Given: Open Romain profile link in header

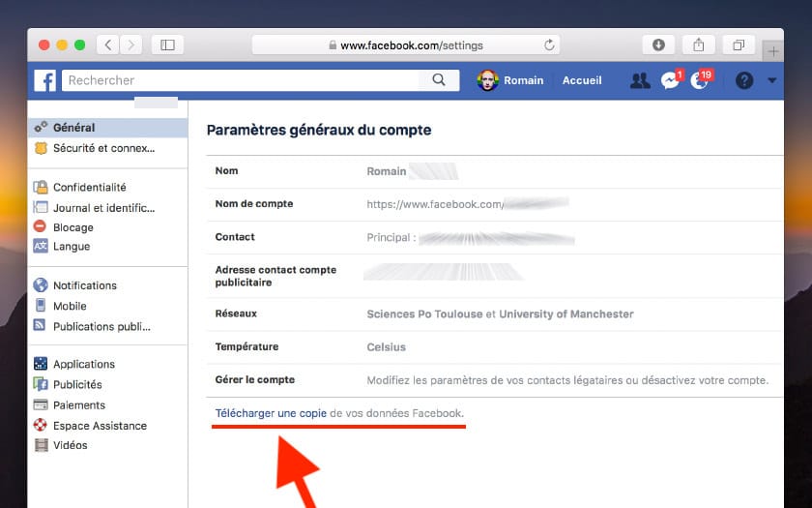Looking at the screenshot, I should [524, 80].
